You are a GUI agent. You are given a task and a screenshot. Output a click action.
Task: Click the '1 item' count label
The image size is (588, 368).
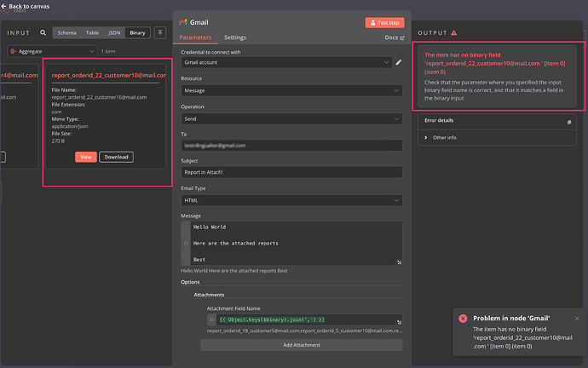click(108, 51)
